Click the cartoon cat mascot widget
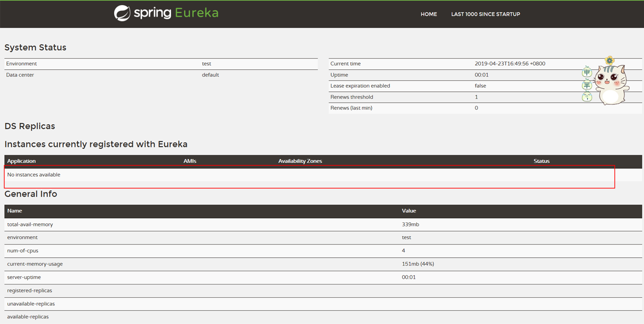 point(611,85)
